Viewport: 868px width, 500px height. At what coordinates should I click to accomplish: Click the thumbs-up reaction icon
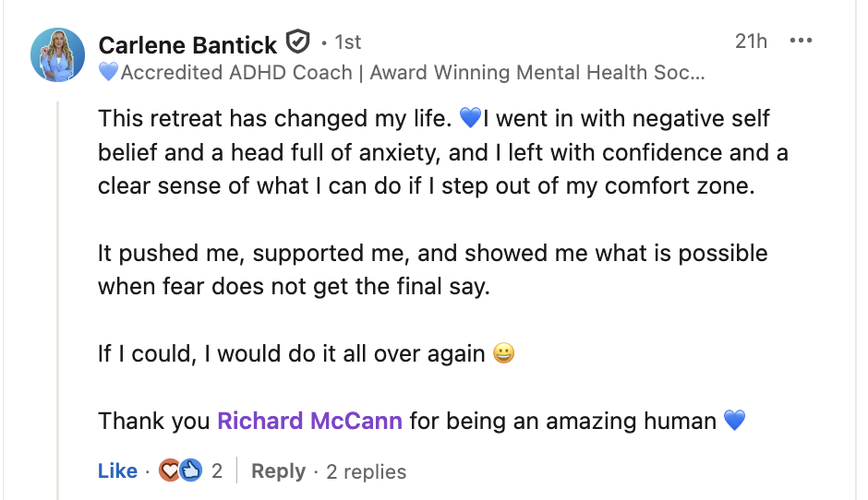(191, 471)
